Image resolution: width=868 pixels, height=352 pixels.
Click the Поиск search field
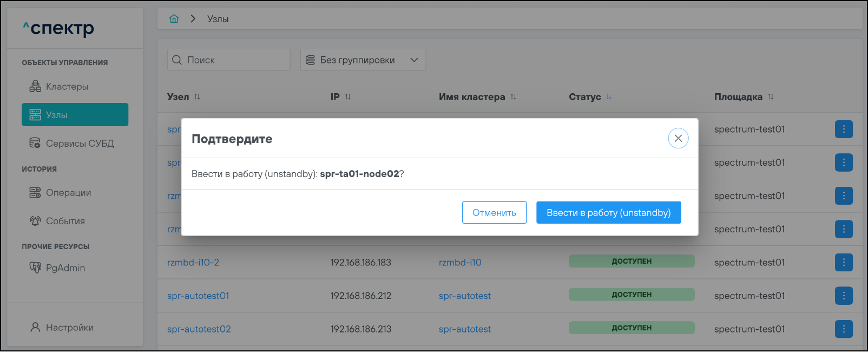(235, 60)
